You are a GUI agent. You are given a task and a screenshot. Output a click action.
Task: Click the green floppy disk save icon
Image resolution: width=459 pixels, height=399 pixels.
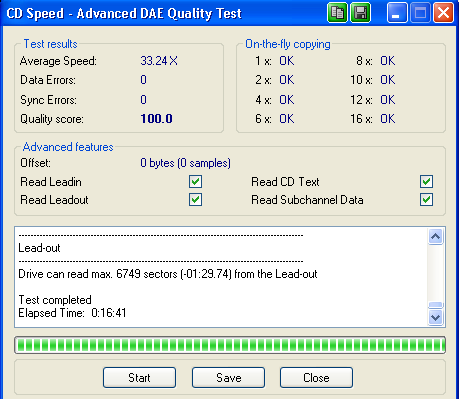click(360, 13)
